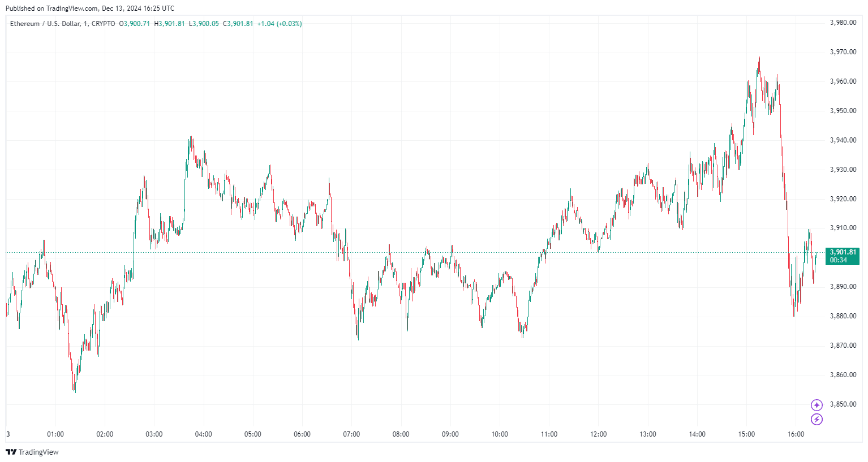Screen dimensions: 868x462
Task: Click the purple lightning bolt icon
Action: pos(817,419)
